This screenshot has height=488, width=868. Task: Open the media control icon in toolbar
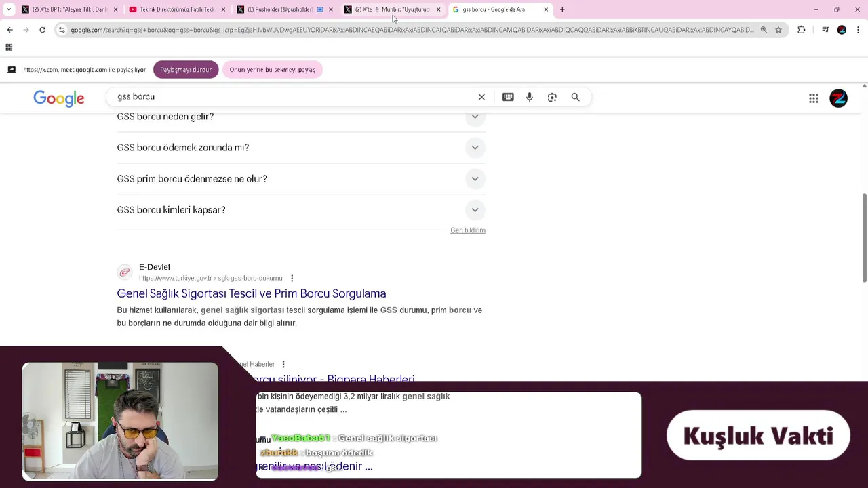click(x=825, y=30)
